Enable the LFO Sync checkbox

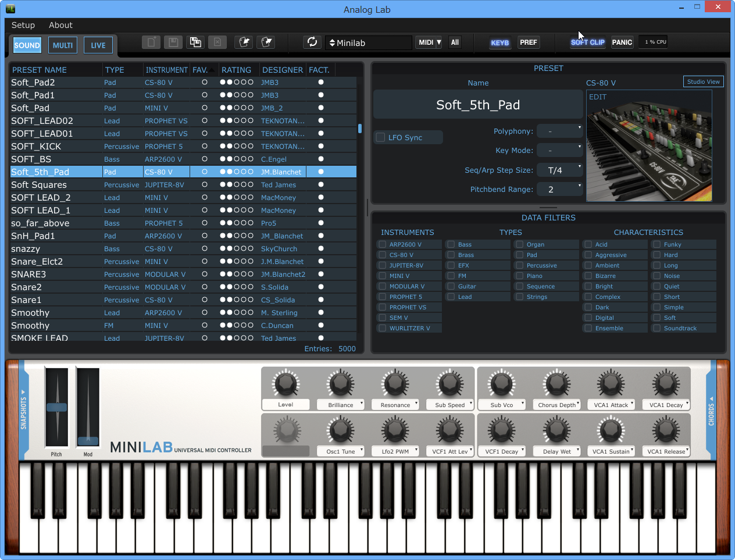click(x=381, y=137)
